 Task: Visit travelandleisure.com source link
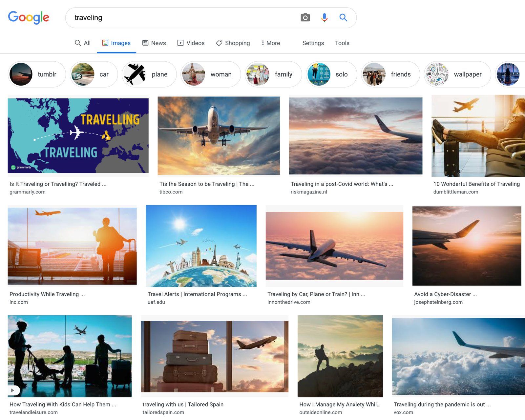tap(33, 412)
